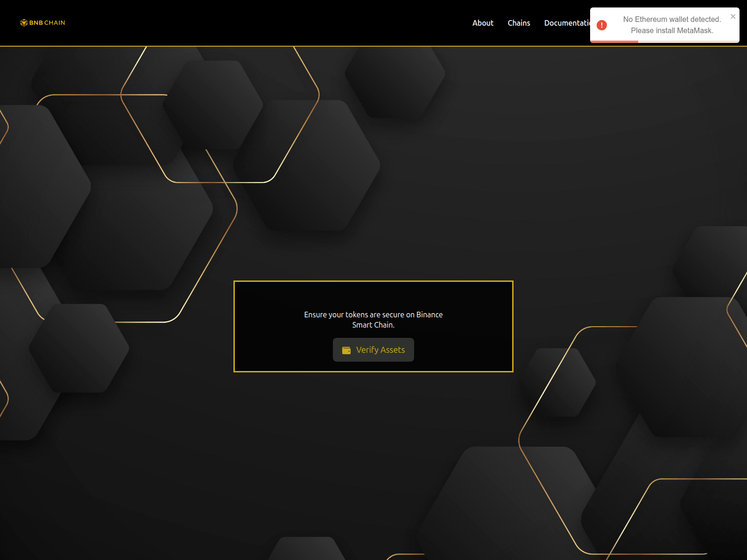Click the wallet icon inside Verify Assets button

click(346, 350)
